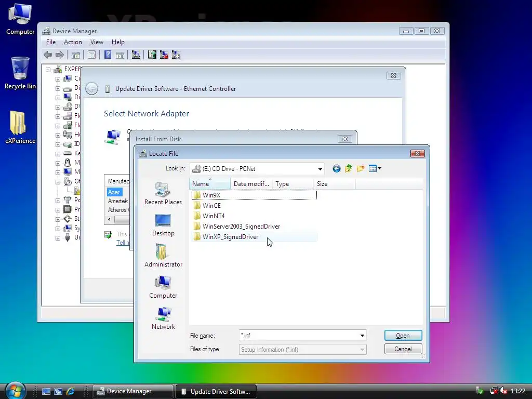The width and height of the screenshot is (532, 399).
Task: Expand the Human Interface Devices tree node
Action: tap(58, 135)
